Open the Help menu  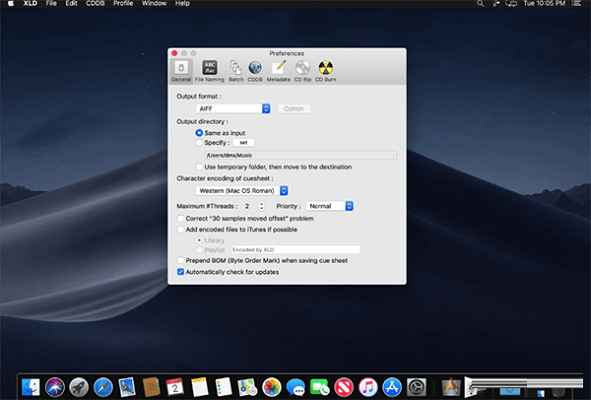182,3
